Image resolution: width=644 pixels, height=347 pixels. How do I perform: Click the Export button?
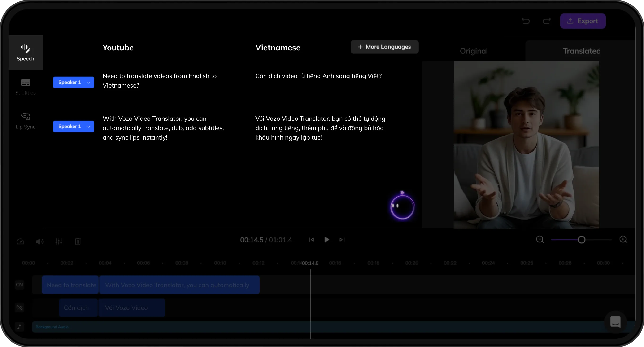click(x=583, y=21)
